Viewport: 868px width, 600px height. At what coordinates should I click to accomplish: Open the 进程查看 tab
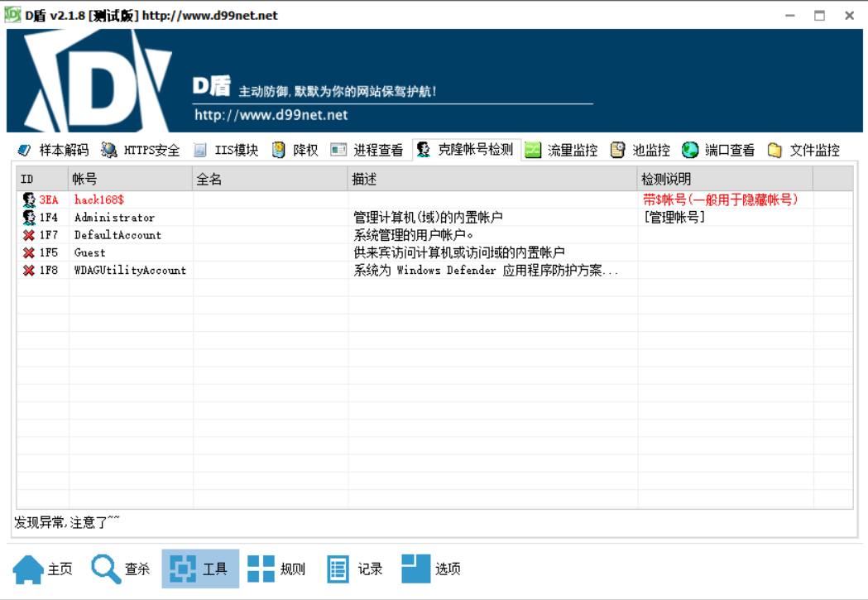pyautogui.click(x=367, y=150)
